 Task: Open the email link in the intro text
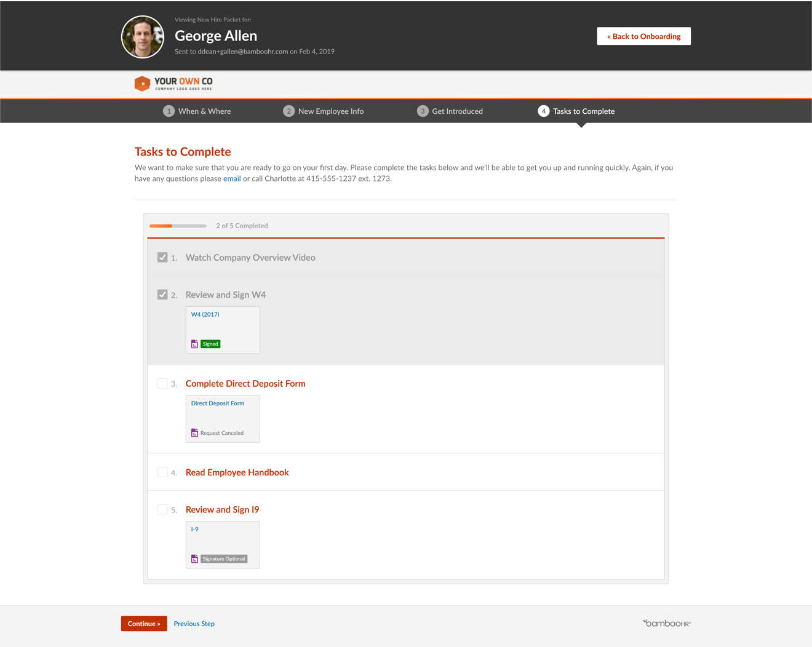click(232, 178)
